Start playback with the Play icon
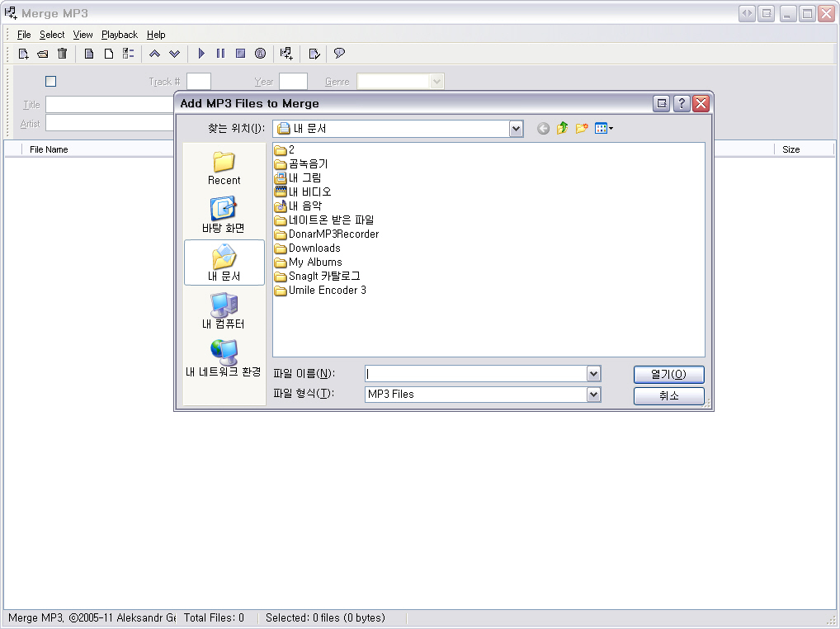The height and width of the screenshot is (629, 840). [201, 54]
